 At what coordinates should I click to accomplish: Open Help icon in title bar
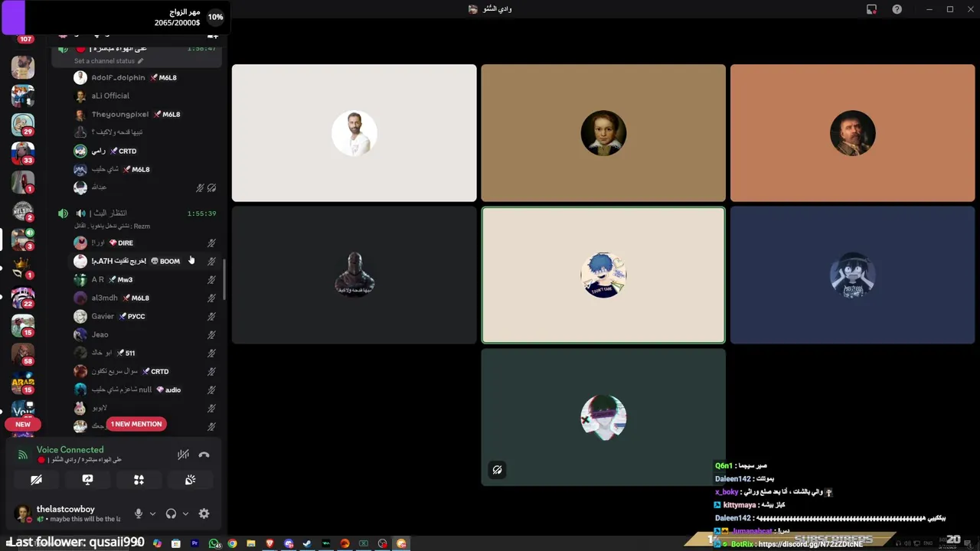(897, 9)
